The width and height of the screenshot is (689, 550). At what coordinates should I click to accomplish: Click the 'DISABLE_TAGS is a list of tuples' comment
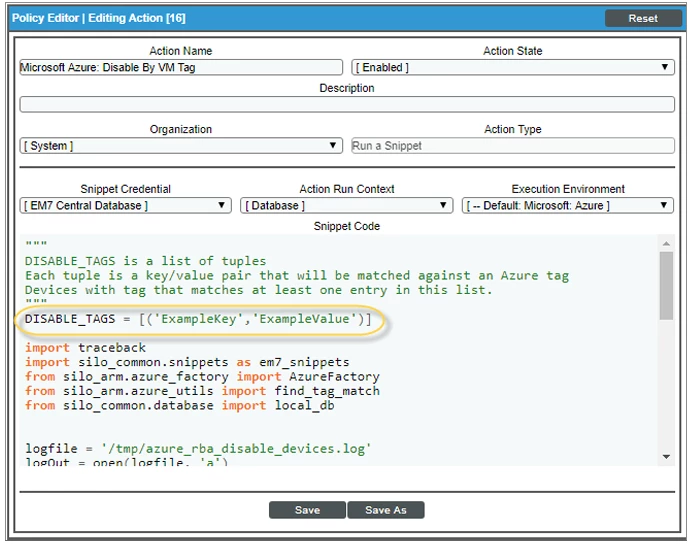145,261
